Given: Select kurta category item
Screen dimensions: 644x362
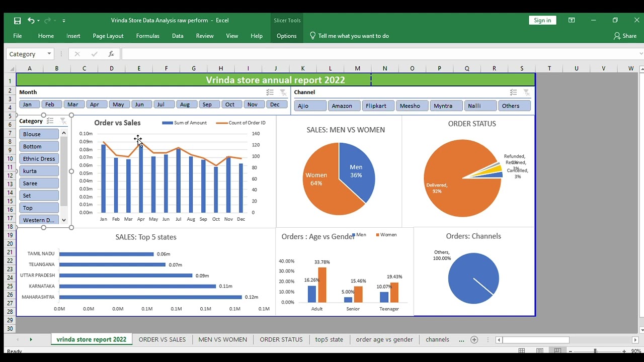Looking at the screenshot, I should click(x=39, y=171).
